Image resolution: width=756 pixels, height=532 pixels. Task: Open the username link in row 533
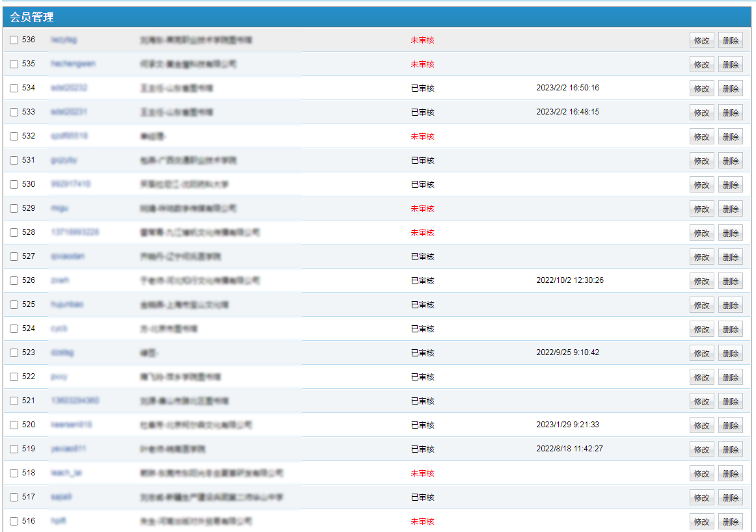[x=69, y=112]
